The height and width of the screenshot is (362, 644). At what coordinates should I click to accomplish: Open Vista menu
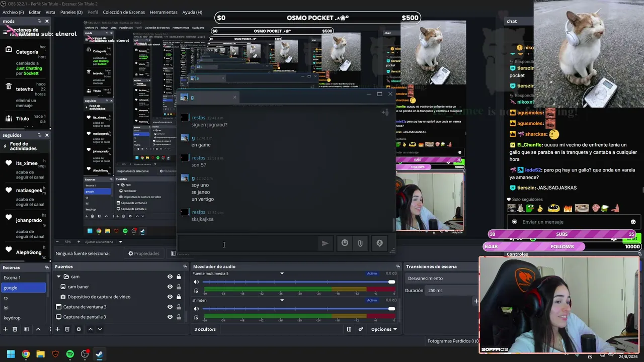point(50,12)
